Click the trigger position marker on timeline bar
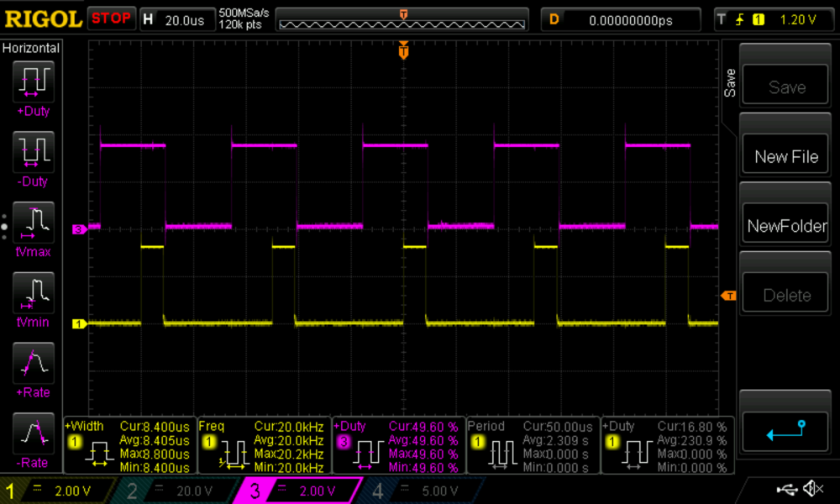 [x=402, y=14]
